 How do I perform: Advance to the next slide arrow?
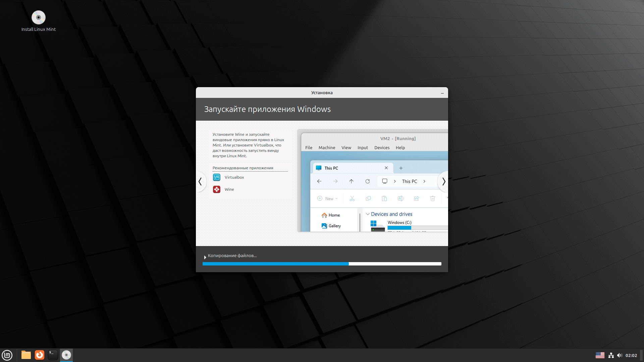pyautogui.click(x=443, y=181)
